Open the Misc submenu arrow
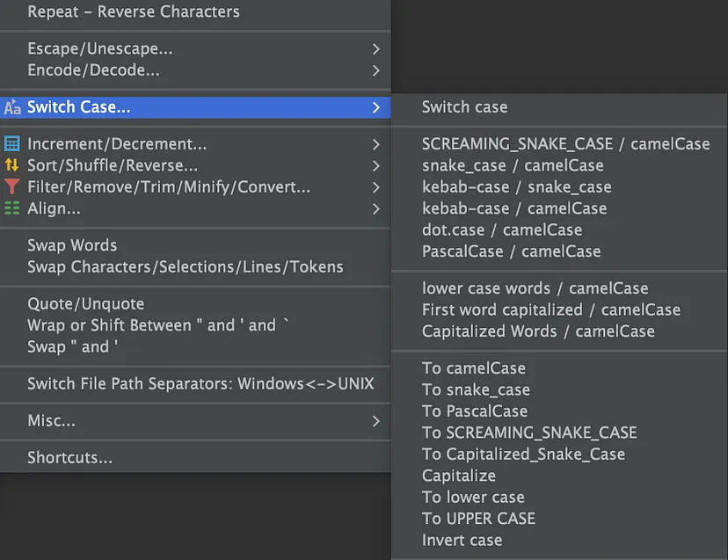 (x=375, y=420)
